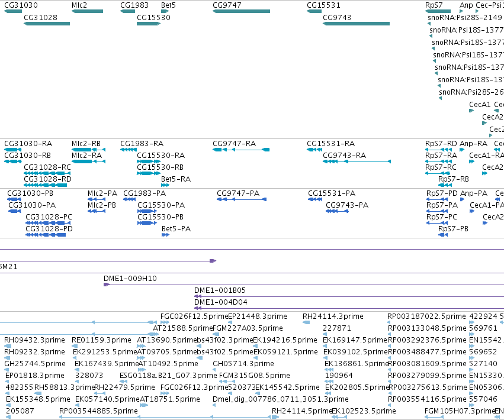Click the RH24114.3prime EST label
Viewport: 504px width, 420px height.
click(333, 316)
